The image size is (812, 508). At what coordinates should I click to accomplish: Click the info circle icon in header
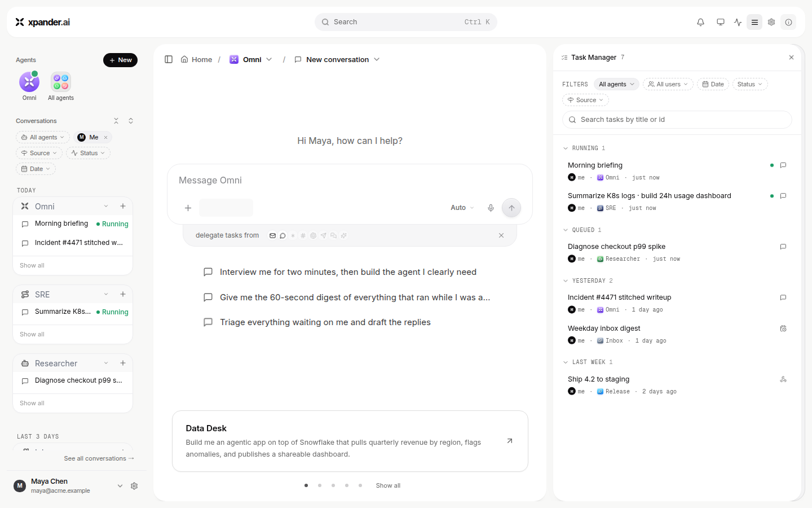[788, 22]
